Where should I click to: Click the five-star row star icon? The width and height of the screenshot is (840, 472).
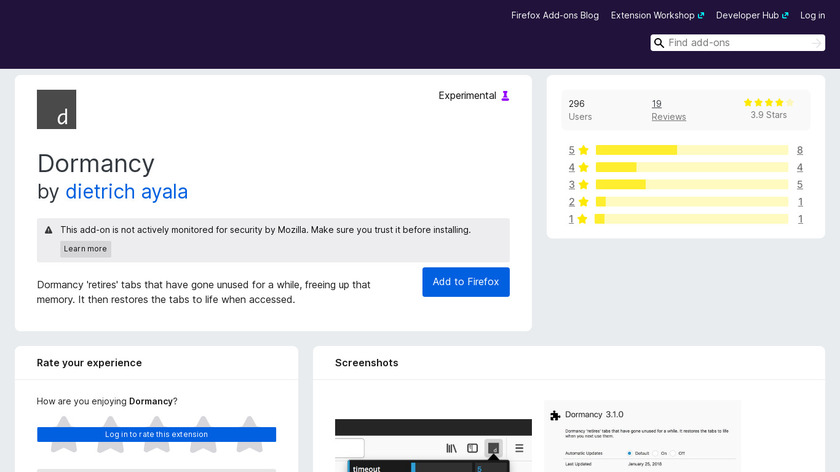point(583,150)
